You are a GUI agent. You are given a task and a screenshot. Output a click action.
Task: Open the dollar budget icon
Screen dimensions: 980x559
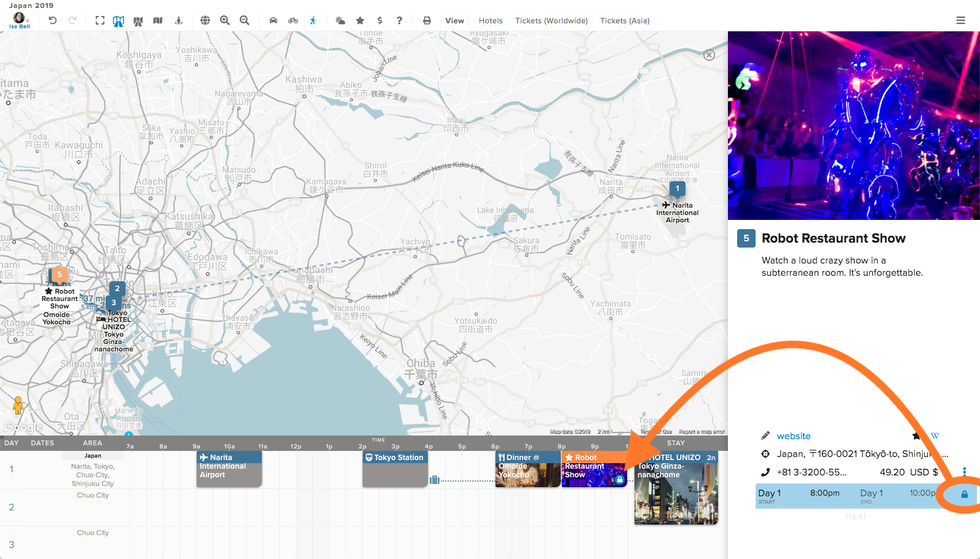(x=380, y=20)
